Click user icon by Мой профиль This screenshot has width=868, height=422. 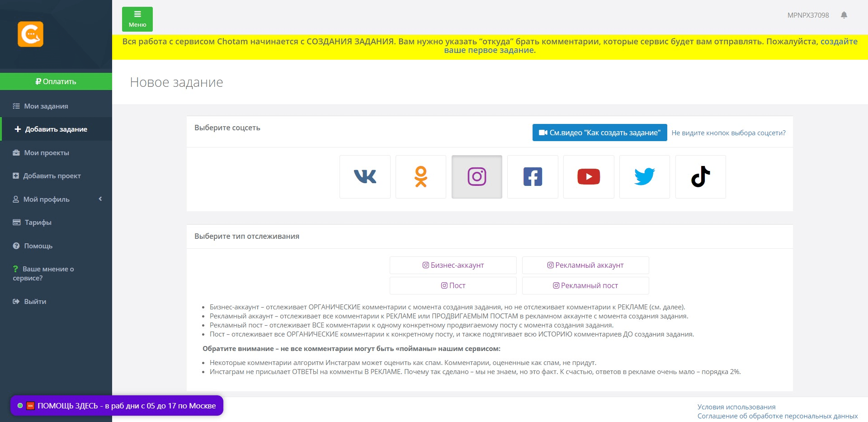16,199
